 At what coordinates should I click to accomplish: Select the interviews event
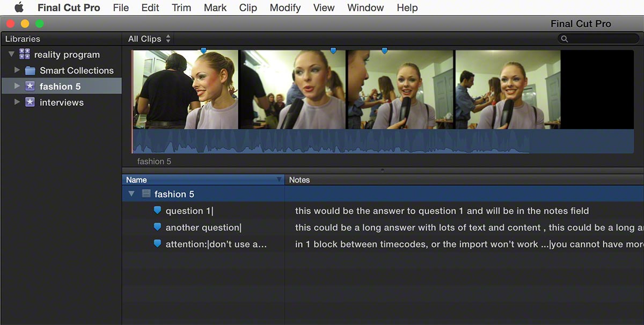click(x=61, y=102)
